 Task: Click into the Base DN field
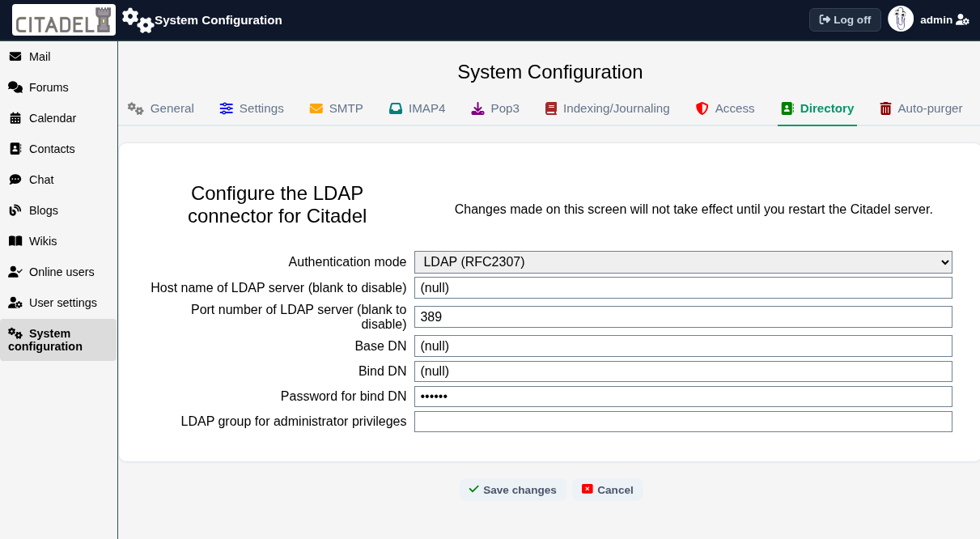(x=683, y=346)
